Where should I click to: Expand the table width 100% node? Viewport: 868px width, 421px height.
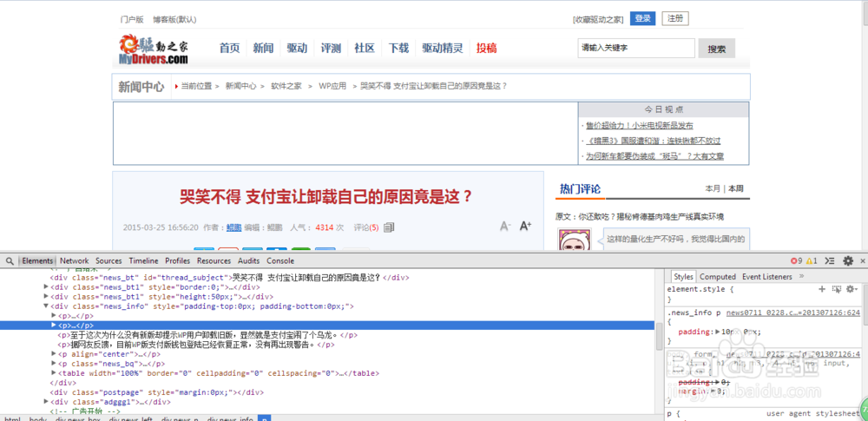pos(54,373)
